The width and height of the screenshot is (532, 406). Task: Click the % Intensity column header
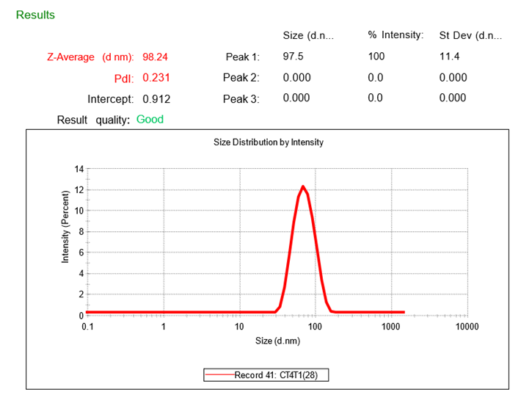tap(396, 35)
